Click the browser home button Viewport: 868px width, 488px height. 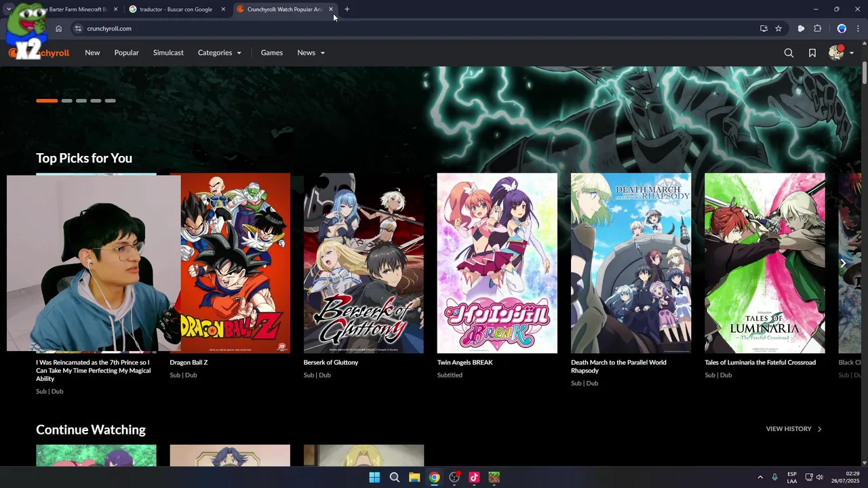59,28
